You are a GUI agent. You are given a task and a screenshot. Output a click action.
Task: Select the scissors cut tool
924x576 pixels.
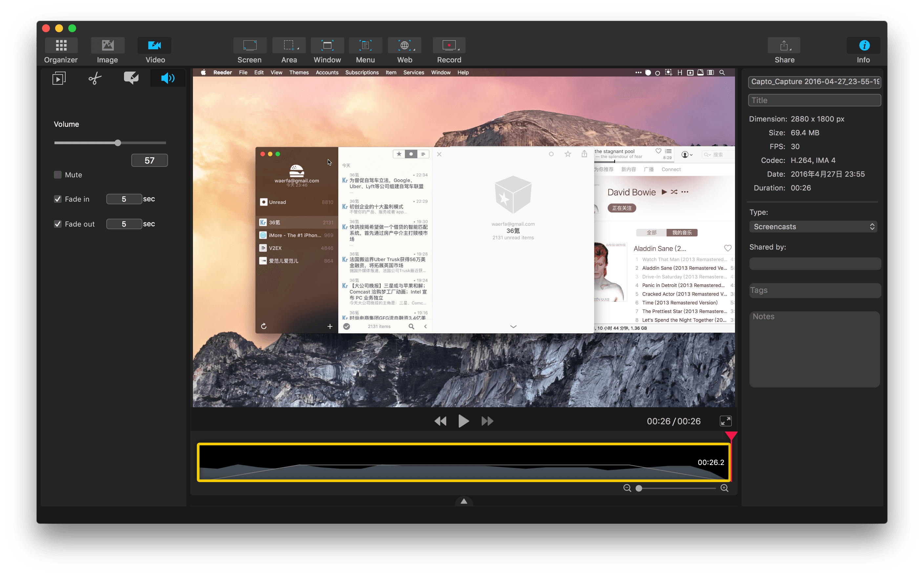pos(95,78)
